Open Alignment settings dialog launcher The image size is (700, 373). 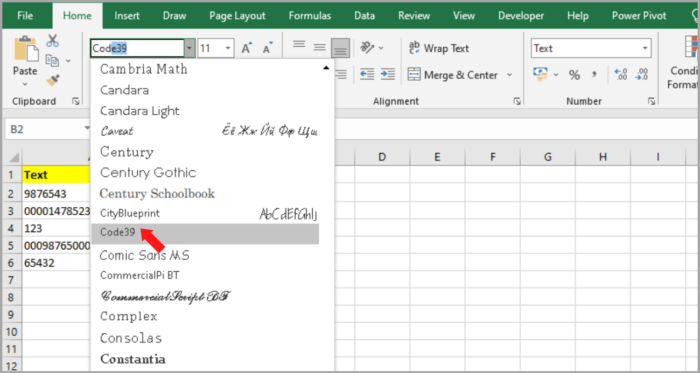[517, 102]
